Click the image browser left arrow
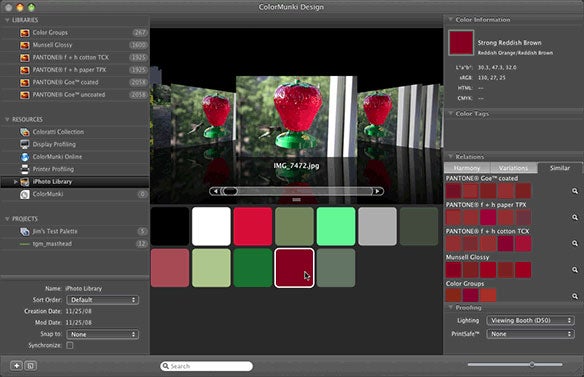Image resolution: width=584 pixels, height=377 pixels. (215, 191)
